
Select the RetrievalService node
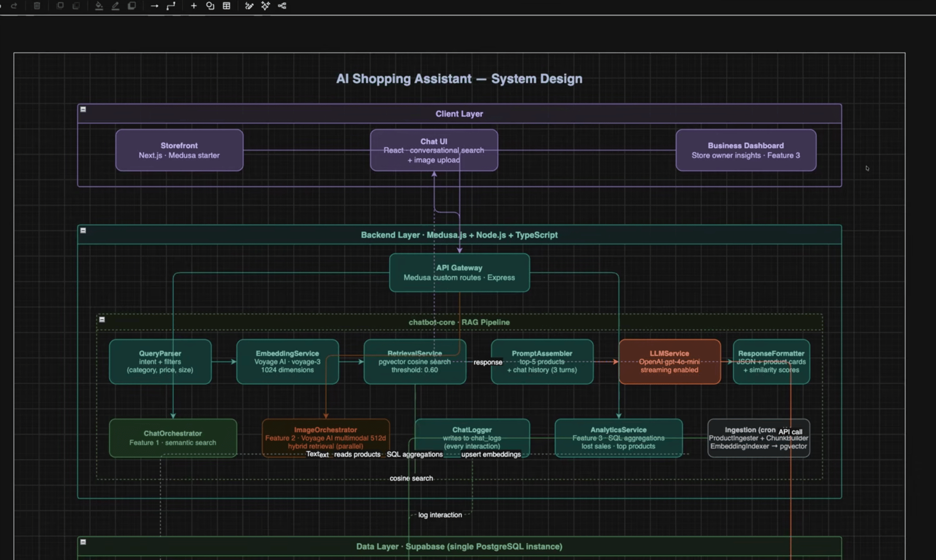[415, 362]
